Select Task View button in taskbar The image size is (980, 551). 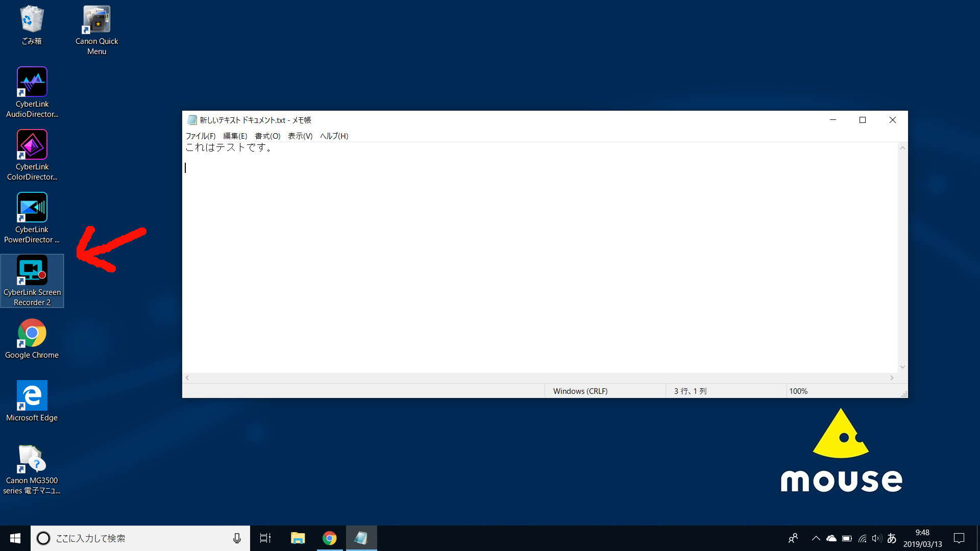266,538
